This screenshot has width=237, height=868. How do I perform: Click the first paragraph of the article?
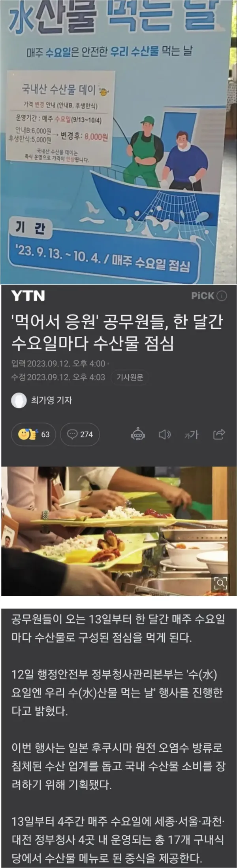click(118, 628)
